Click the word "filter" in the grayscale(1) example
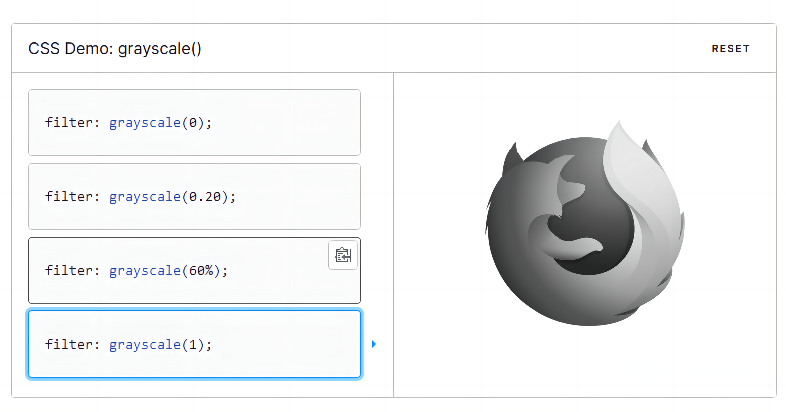This screenshot has width=786, height=412. pos(68,344)
